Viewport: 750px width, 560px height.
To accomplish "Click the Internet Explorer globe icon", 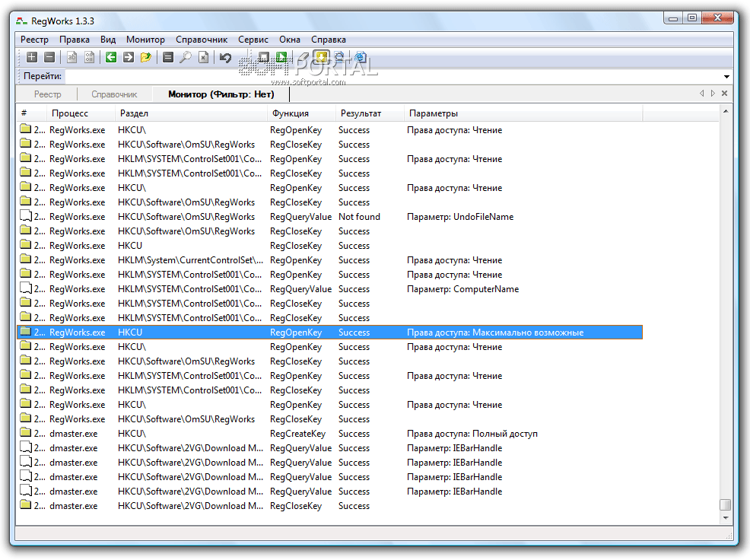I will [361, 57].
